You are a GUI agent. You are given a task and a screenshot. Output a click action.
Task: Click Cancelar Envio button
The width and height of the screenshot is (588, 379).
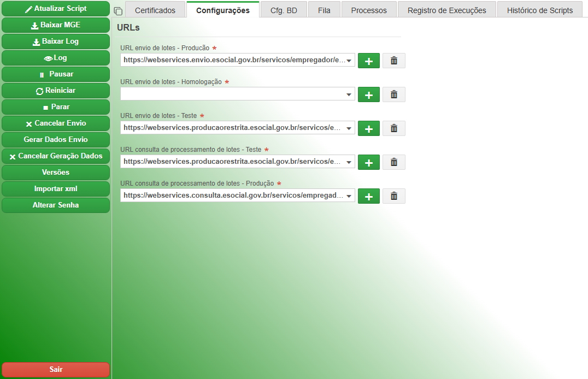(56, 123)
